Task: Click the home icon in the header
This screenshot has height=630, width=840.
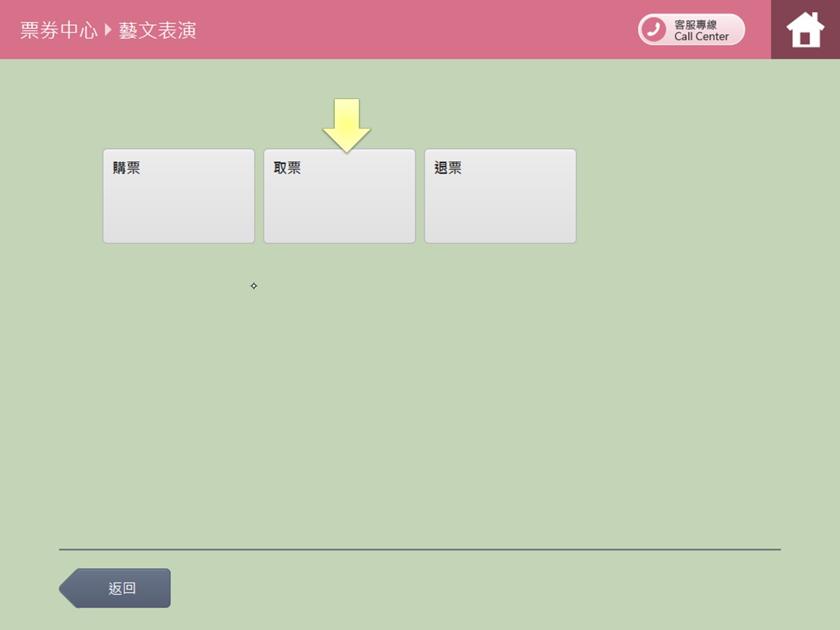Action: [x=805, y=30]
